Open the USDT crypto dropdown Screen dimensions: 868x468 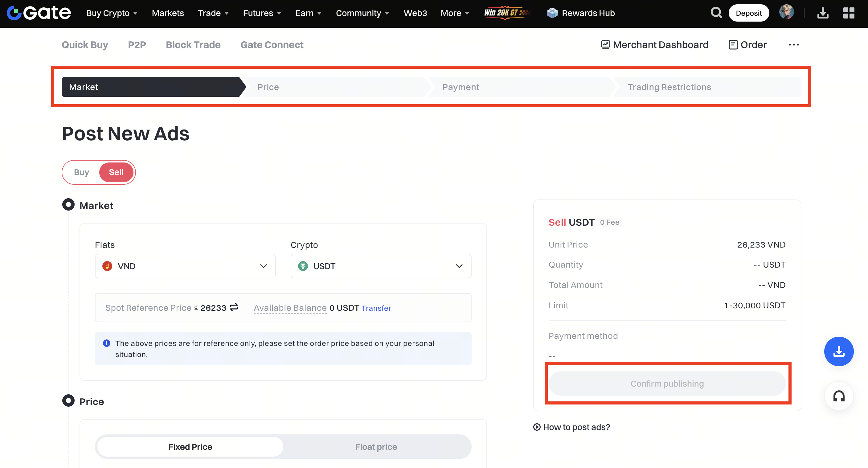(x=381, y=266)
